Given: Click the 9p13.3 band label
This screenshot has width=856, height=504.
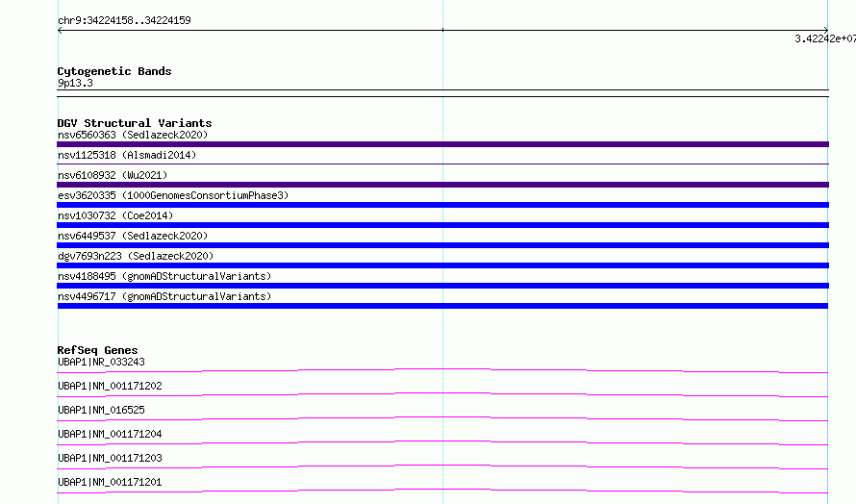Looking at the screenshot, I should coord(75,83).
